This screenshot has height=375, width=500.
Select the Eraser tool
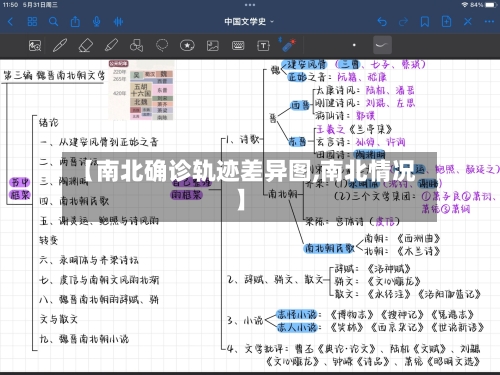pyautogui.click(x=86, y=45)
